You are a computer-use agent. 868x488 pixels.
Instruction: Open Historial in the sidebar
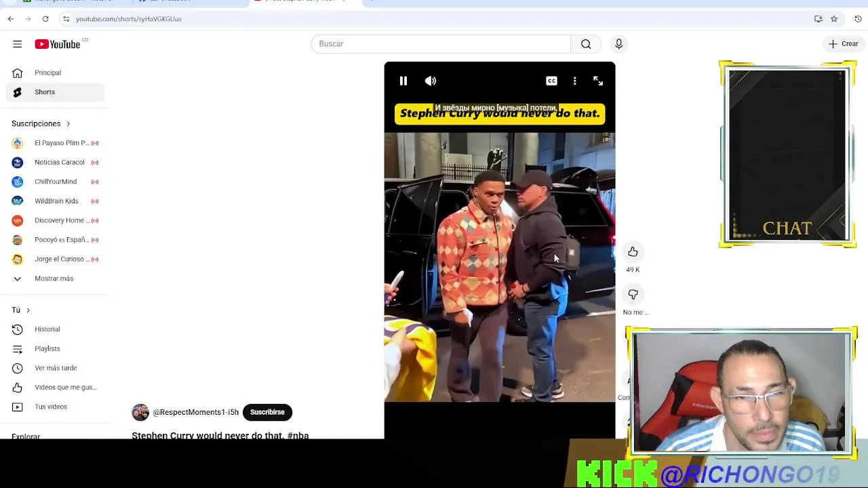click(x=55, y=329)
